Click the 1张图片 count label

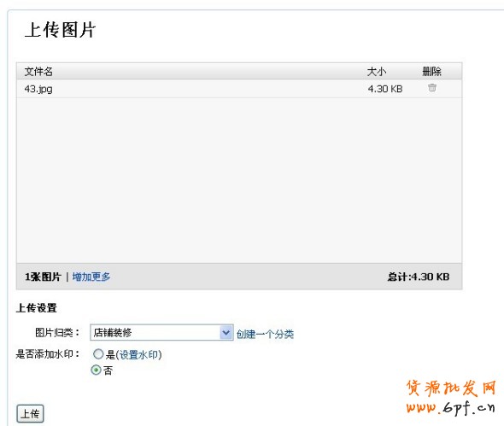(x=43, y=277)
